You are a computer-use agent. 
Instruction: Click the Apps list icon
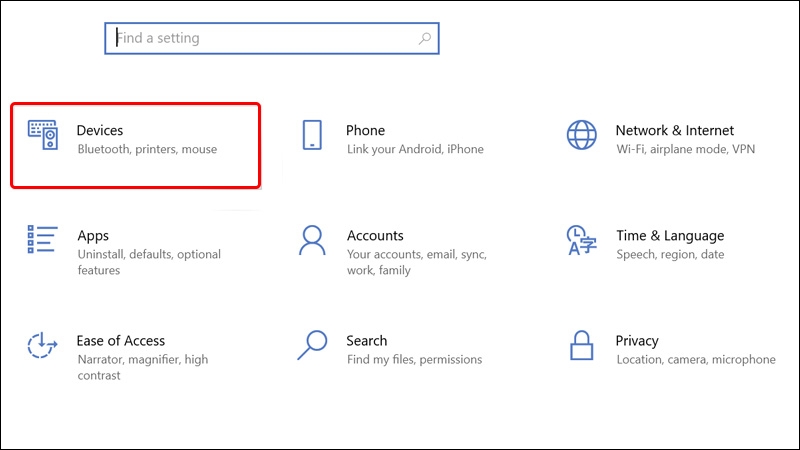pyautogui.click(x=42, y=240)
